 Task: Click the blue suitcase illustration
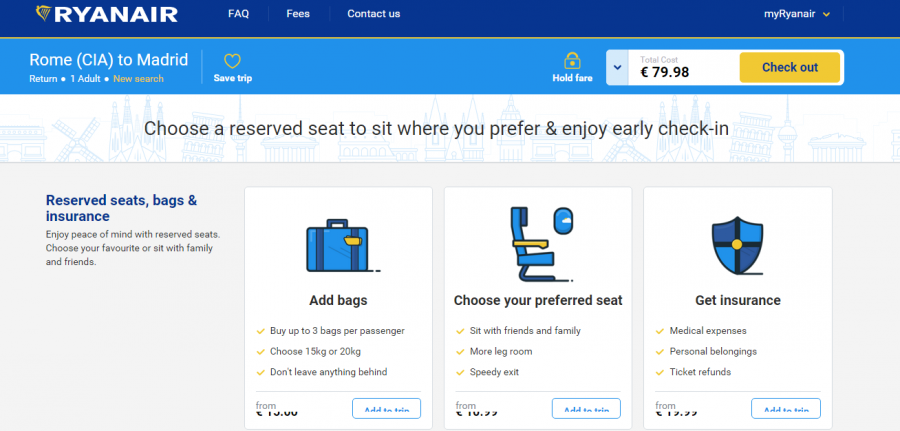pyautogui.click(x=341, y=246)
